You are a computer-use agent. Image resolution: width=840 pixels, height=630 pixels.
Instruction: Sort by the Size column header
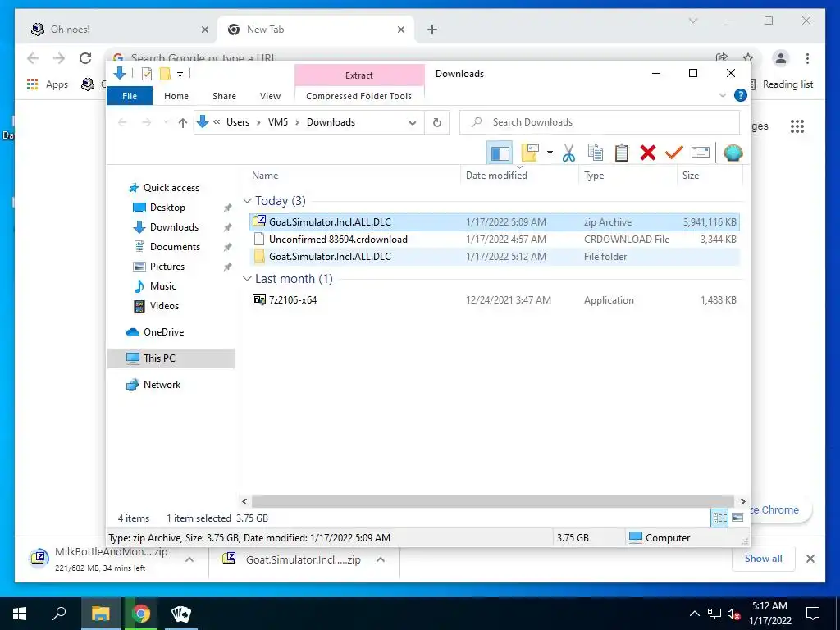pos(710,176)
